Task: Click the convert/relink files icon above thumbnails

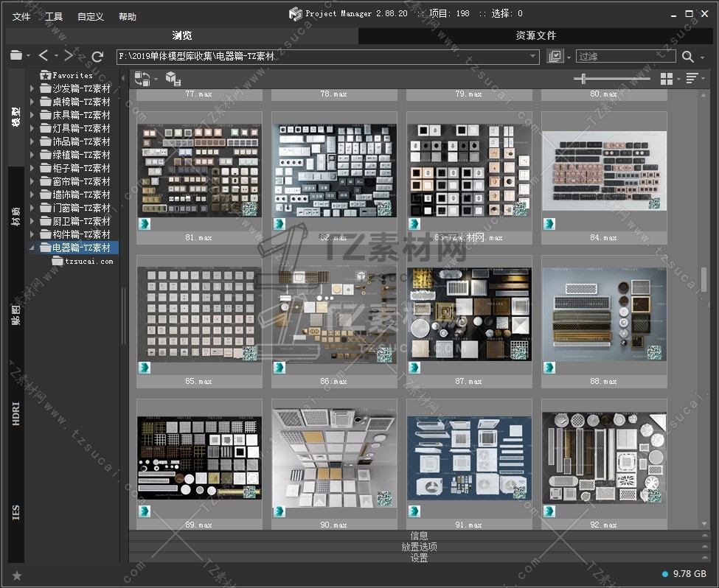Action: coord(142,78)
